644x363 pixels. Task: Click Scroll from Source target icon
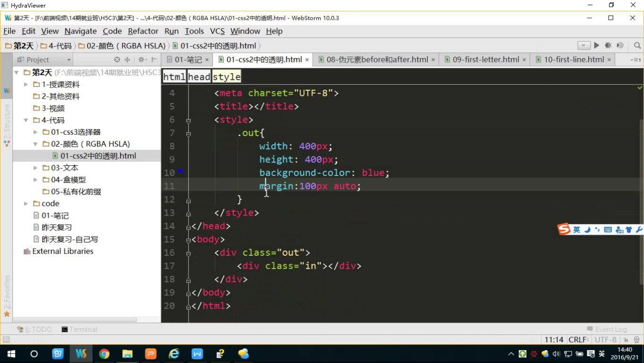[117, 60]
